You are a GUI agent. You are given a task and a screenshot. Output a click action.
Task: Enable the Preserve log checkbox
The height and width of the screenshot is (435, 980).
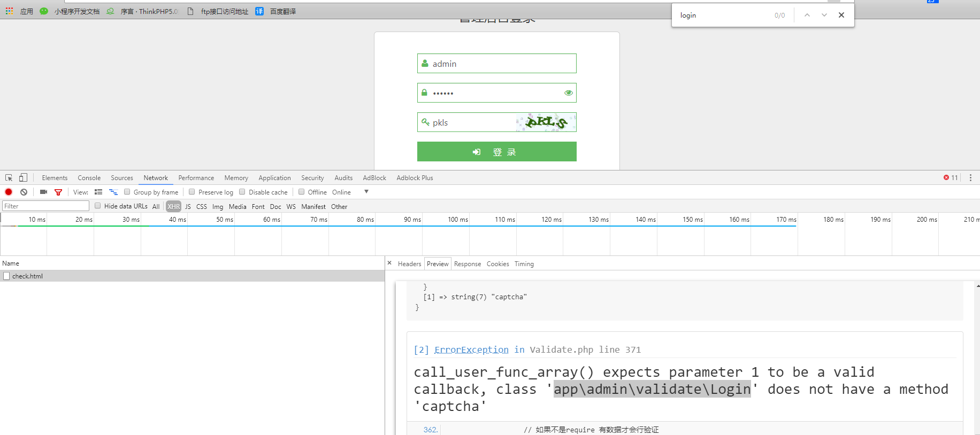click(192, 192)
